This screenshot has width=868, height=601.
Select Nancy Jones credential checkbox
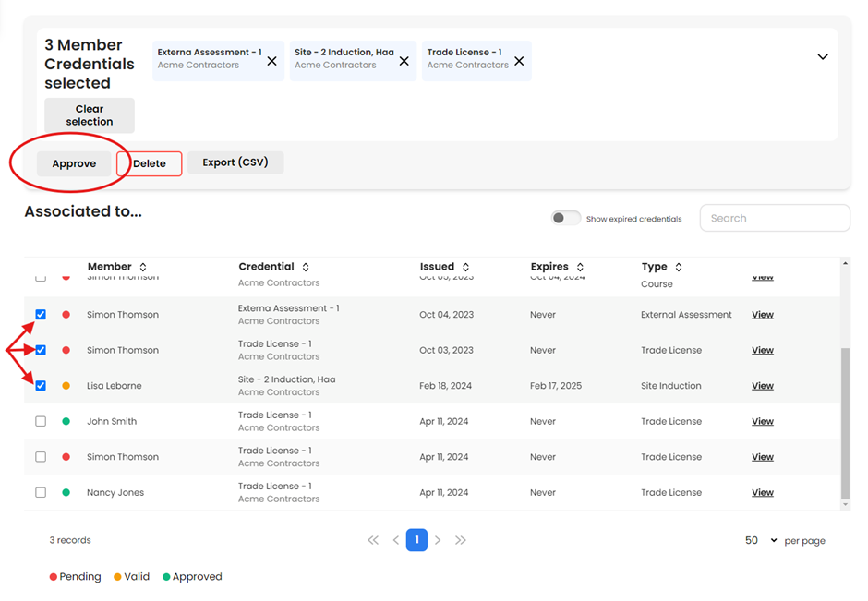(x=41, y=492)
